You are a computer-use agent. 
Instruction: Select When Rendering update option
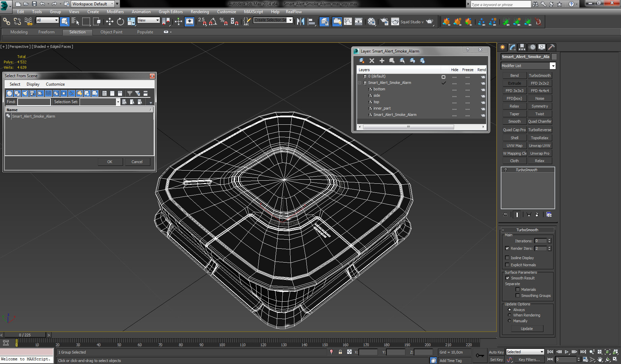point(509,315)
